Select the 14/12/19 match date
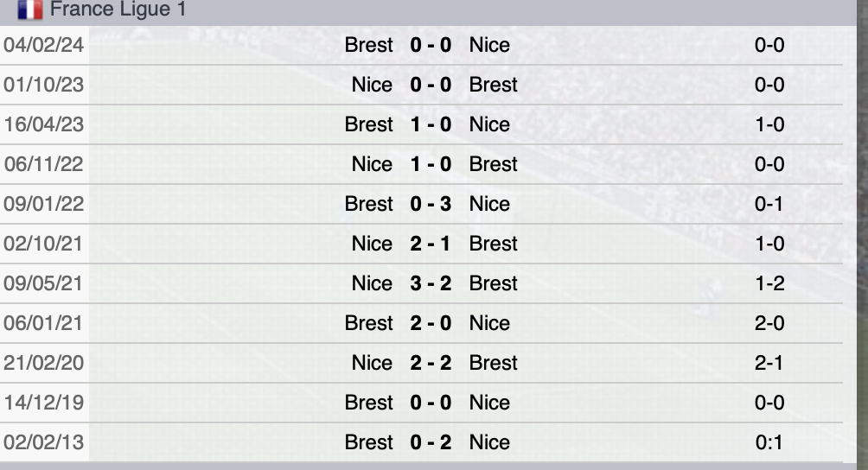The image size is (868, 470). 44,403
